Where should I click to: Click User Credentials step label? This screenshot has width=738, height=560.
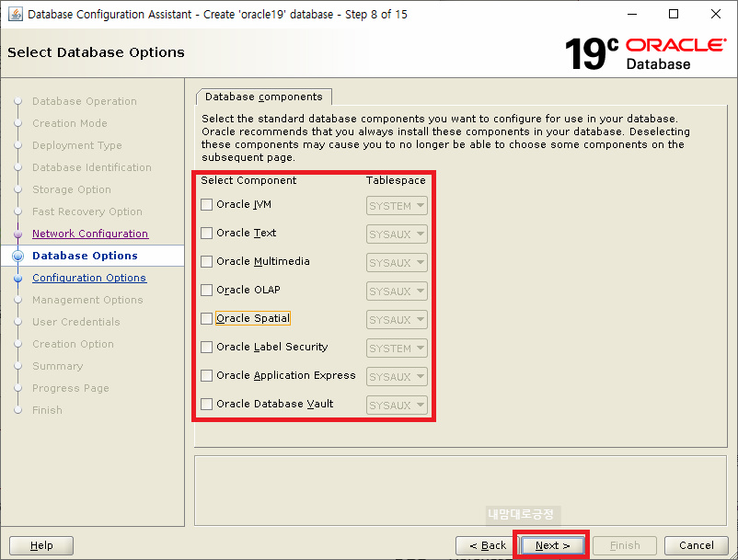(76, 322)
